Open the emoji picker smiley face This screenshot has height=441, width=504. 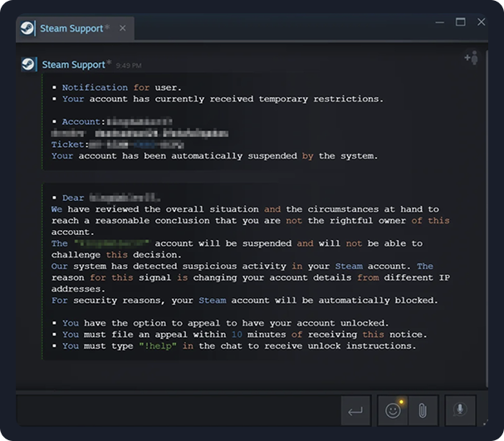393,410
